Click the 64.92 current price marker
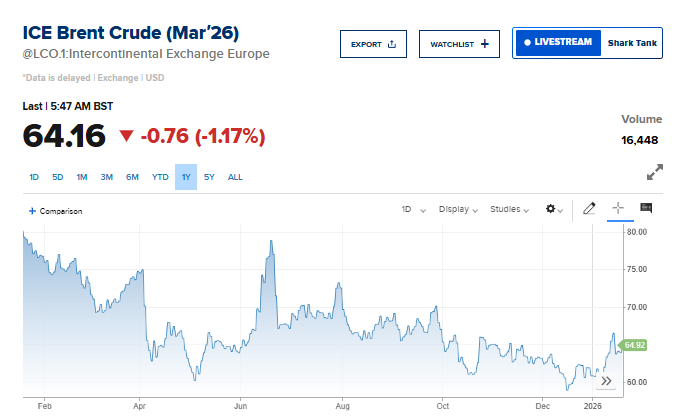 pyautogui.click(x=634, y=345)
